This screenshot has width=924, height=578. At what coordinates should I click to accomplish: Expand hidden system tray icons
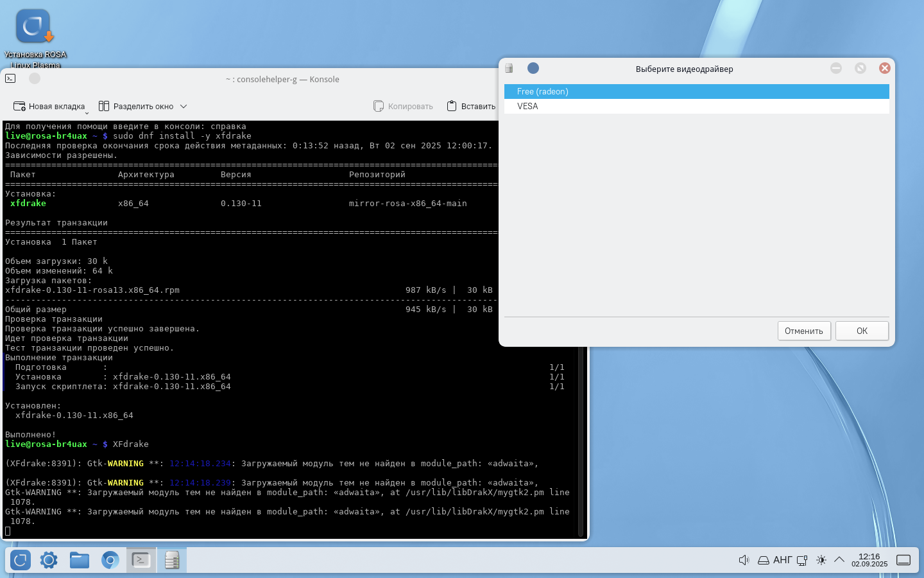(839, 560)
